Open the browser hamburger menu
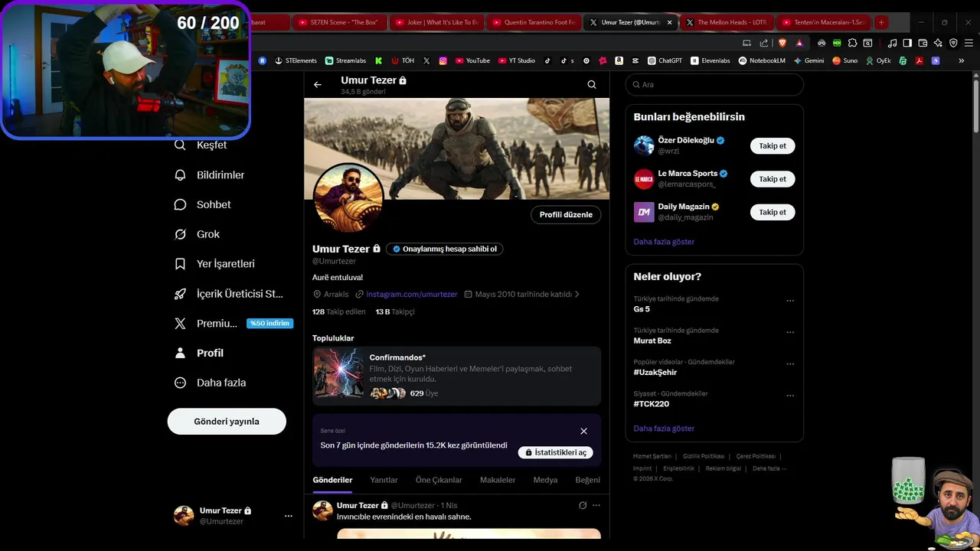 tap(969, 43)
